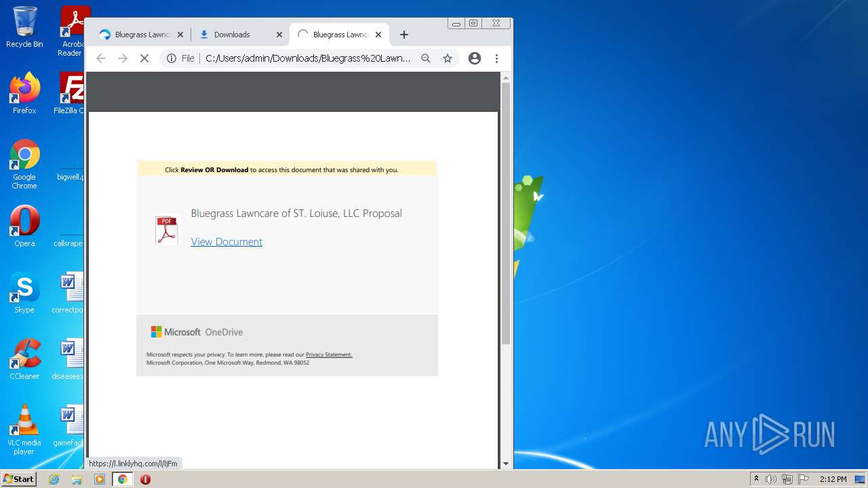Minimize the Chrome window
Image resolution: width=868 pixels, height=488 pixels.
456,23
